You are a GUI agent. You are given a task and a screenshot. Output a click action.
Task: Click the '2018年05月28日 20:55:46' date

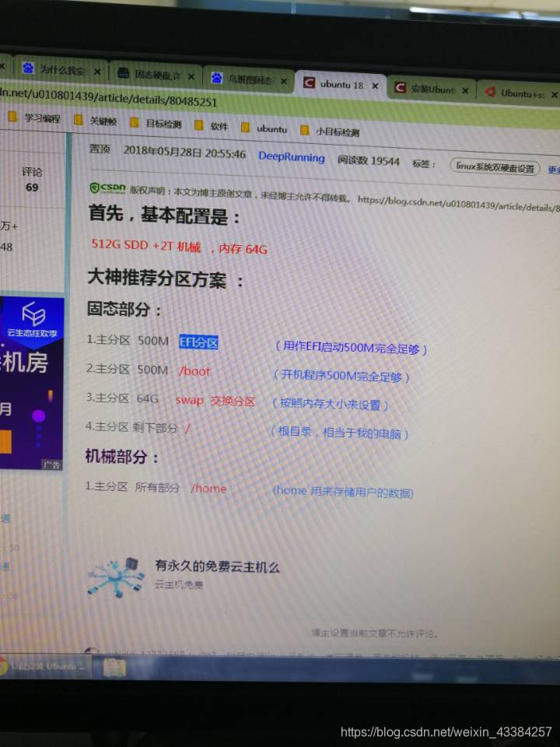184,153
